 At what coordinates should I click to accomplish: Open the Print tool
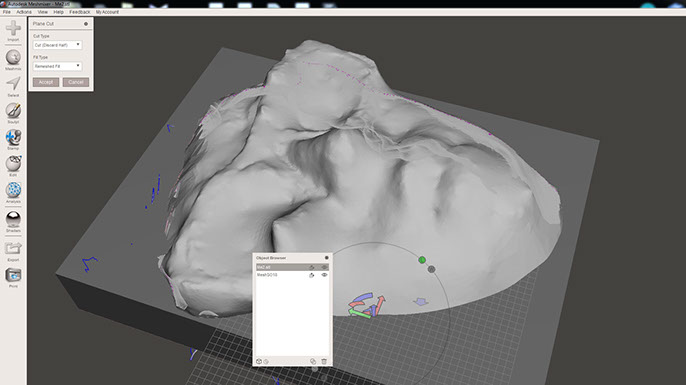coord(13,277)
